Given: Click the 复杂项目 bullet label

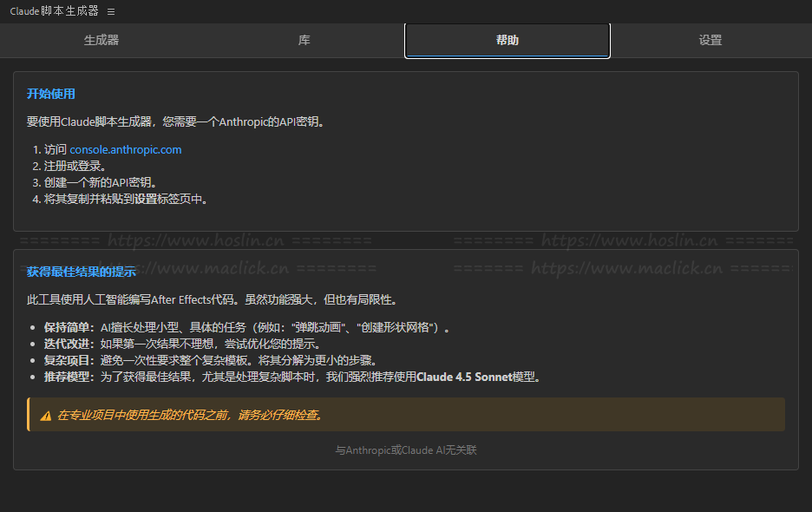Looking at the screenshot, I should (x=66, y=360).
